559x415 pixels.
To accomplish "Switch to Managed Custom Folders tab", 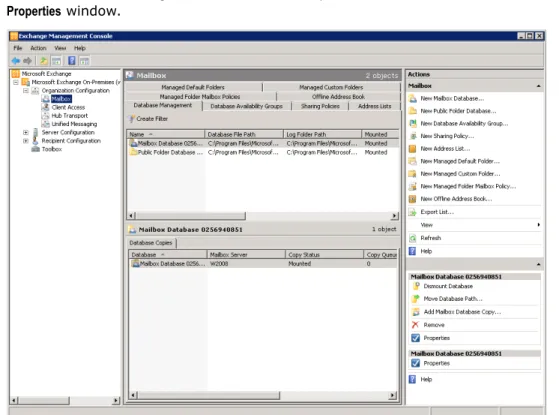I will [331, 87].
